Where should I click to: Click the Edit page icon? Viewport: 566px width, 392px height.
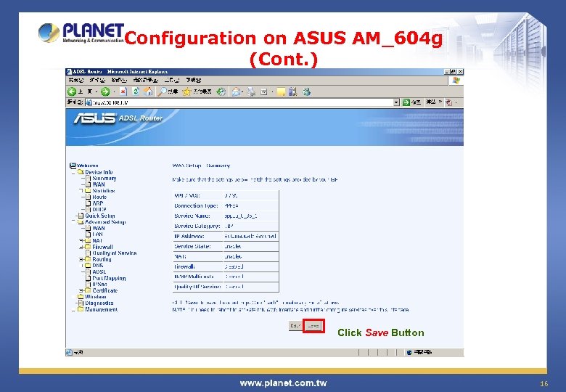[x=264, y=92]
